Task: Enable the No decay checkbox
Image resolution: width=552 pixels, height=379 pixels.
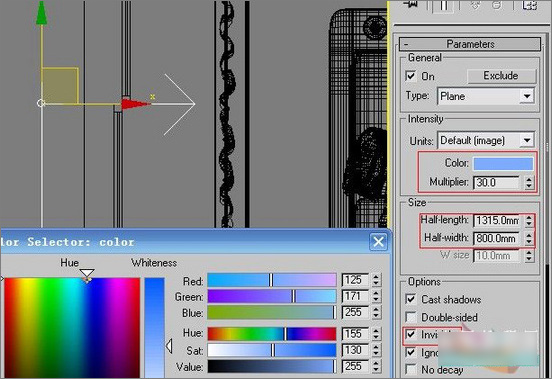Action: 410,369
